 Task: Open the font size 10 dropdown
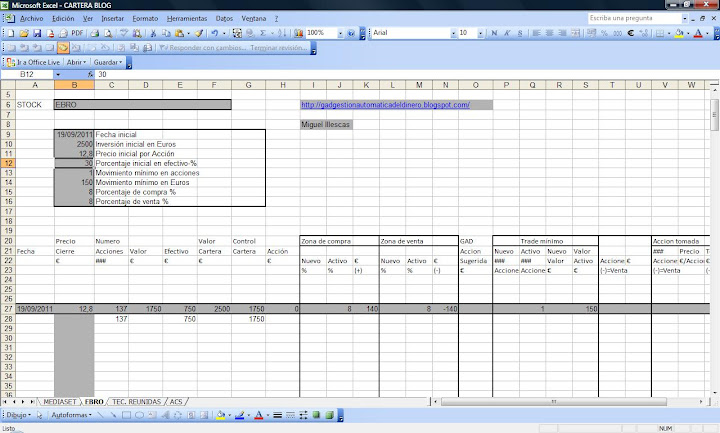(x=480, y=33)
